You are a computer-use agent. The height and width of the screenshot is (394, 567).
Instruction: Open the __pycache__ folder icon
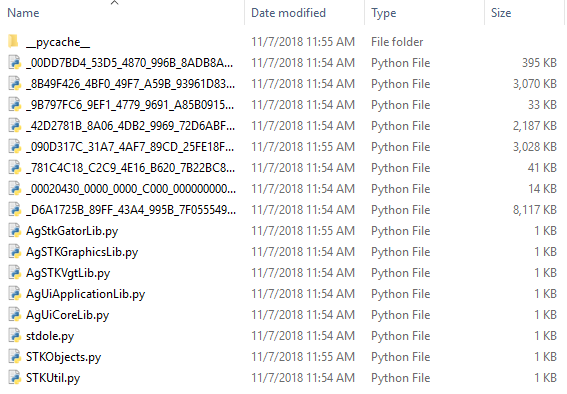[x=14, y=42]
